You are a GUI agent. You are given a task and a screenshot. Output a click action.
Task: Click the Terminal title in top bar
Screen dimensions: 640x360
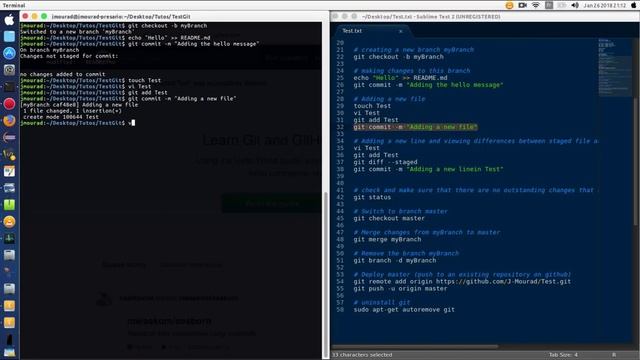tap(13, 5)
